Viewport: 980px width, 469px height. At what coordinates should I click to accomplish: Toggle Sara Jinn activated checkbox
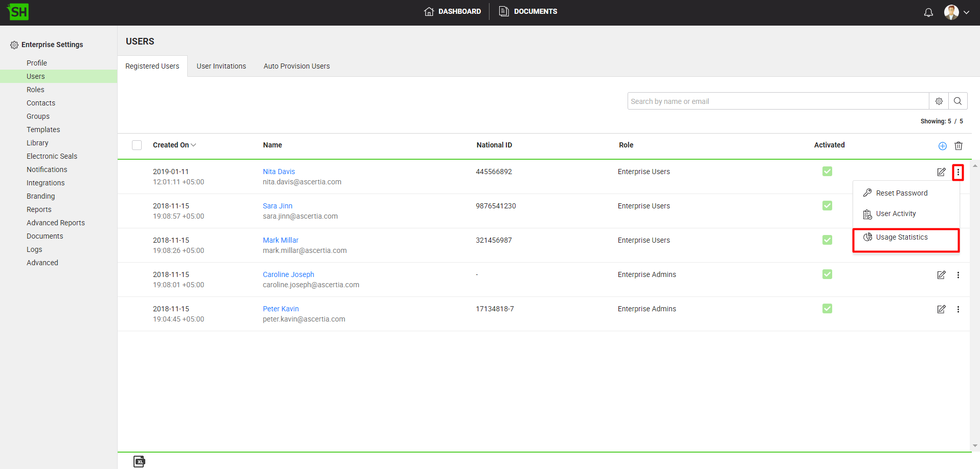pos(827,206)
